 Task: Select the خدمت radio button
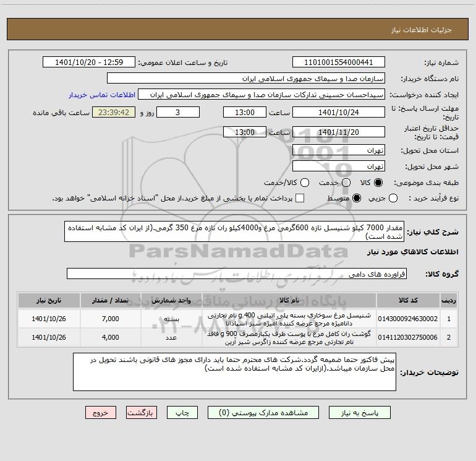[x=346, y=183]
